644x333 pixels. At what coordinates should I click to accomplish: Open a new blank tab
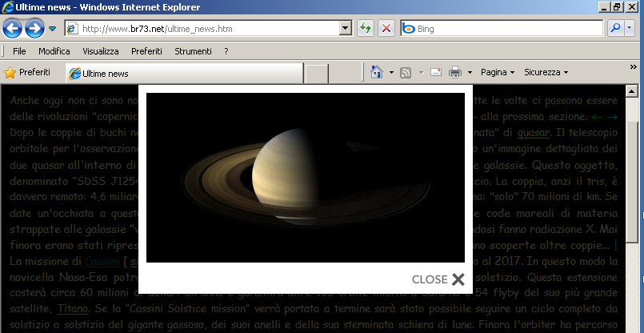[x=317, y=74]
